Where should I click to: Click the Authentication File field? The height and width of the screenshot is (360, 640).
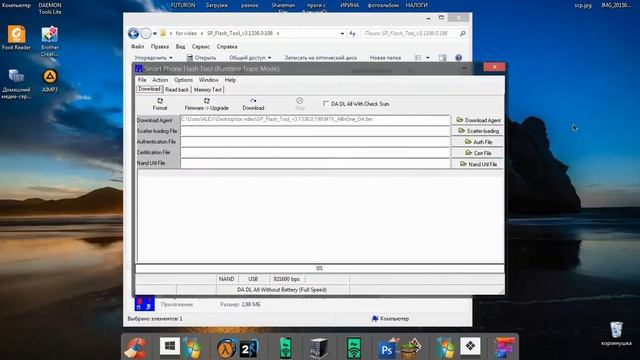point(315,142)
